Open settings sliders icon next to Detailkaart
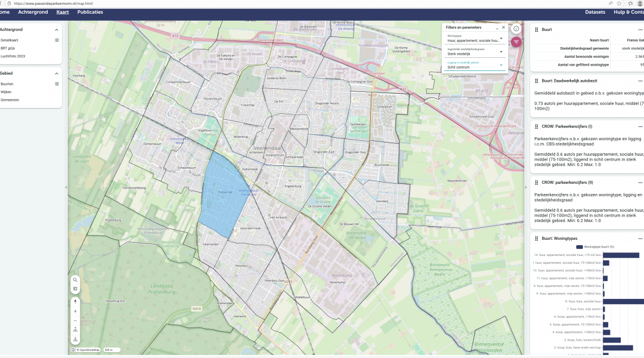The image size is (644, 358). [x=57, y=40]
